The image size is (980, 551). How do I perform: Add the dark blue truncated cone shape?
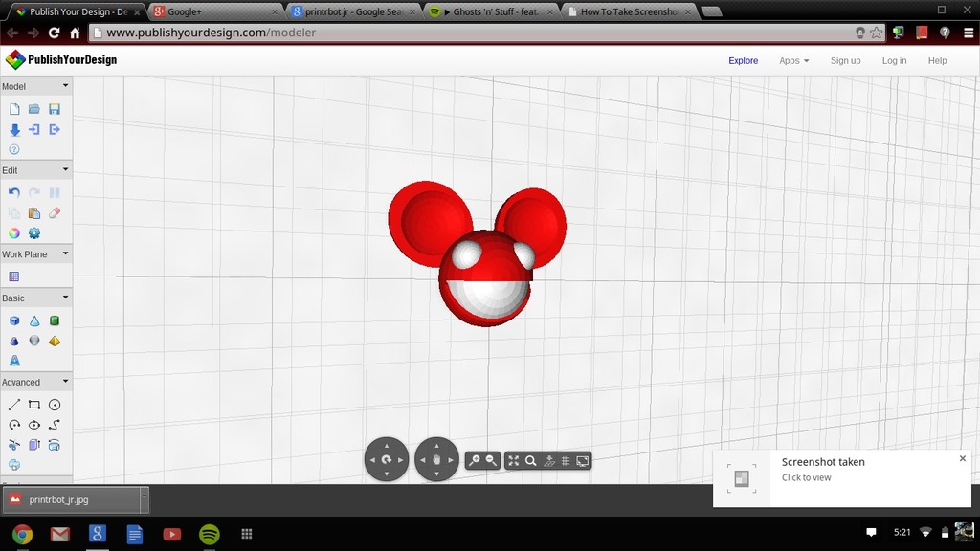click(14, 342)
